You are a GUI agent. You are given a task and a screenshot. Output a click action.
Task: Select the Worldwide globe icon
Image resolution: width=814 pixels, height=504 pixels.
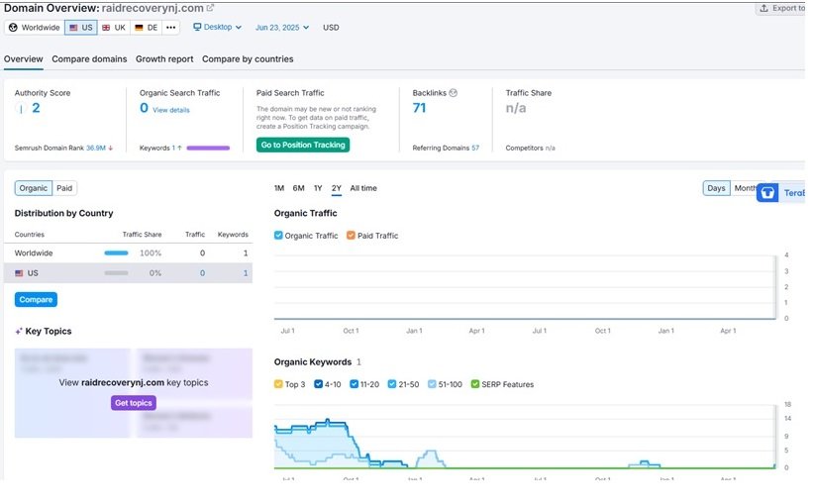13,28
